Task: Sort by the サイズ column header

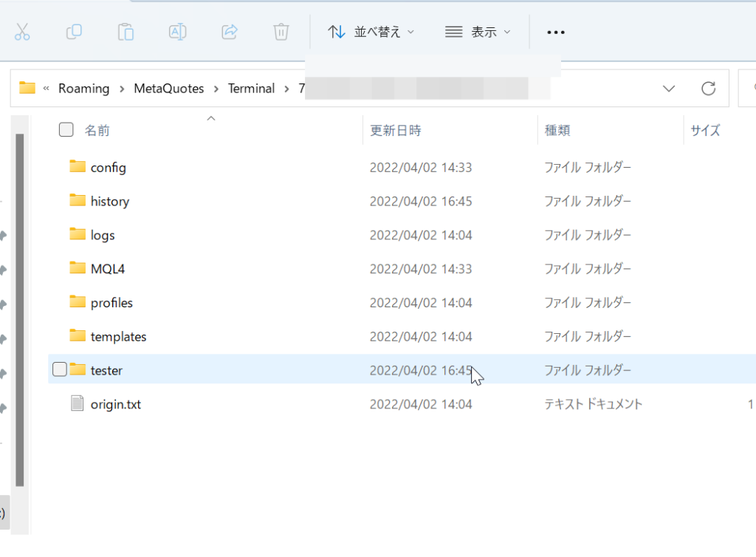Action: click(x=705, y=130)
